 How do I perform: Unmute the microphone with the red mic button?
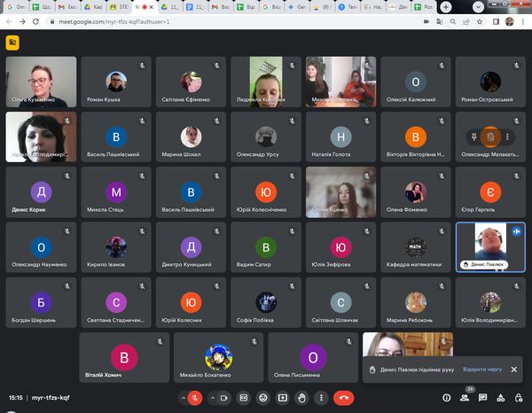(x=193, y=398)
